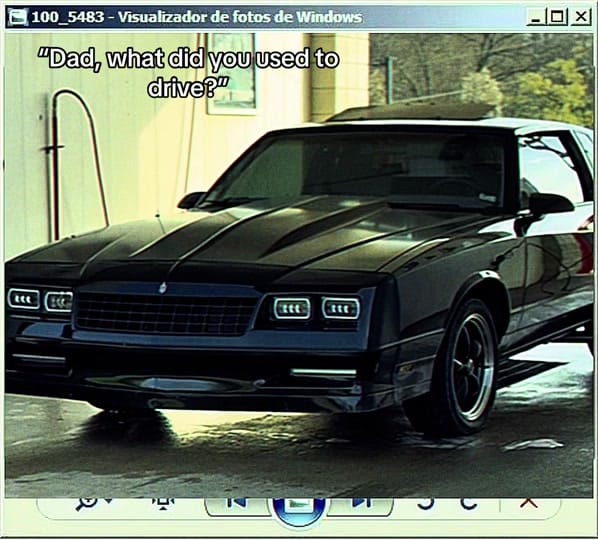Start the slideshow with center button
Image resolution: width=598 pixels, height=540 pixels.
pyautogui.click(x=299, y=511)
